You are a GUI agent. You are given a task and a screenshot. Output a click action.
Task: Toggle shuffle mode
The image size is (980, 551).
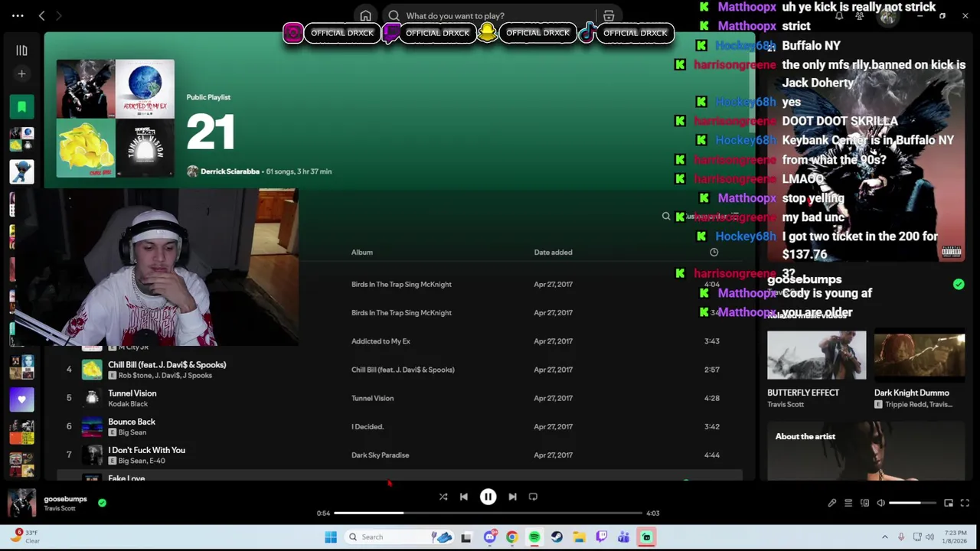(443, 497)
